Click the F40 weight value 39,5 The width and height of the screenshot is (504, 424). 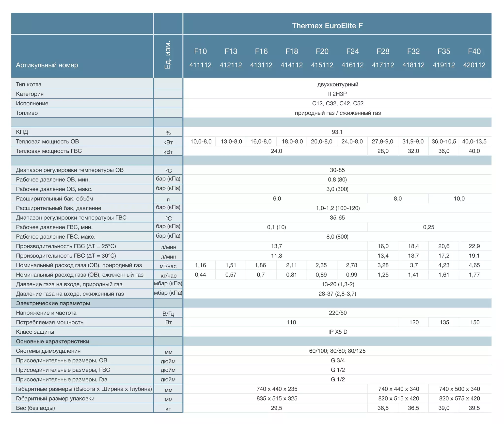point(474,408)
